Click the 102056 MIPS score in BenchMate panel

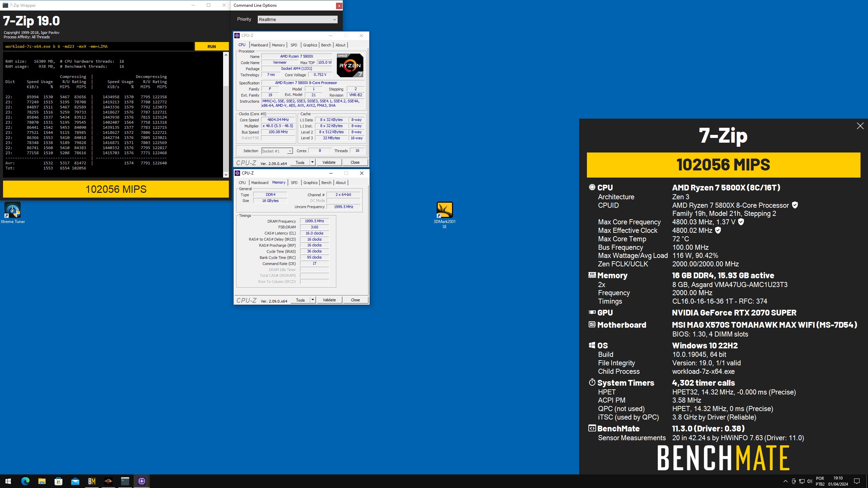pyautogui.click(x=723, y=165)
